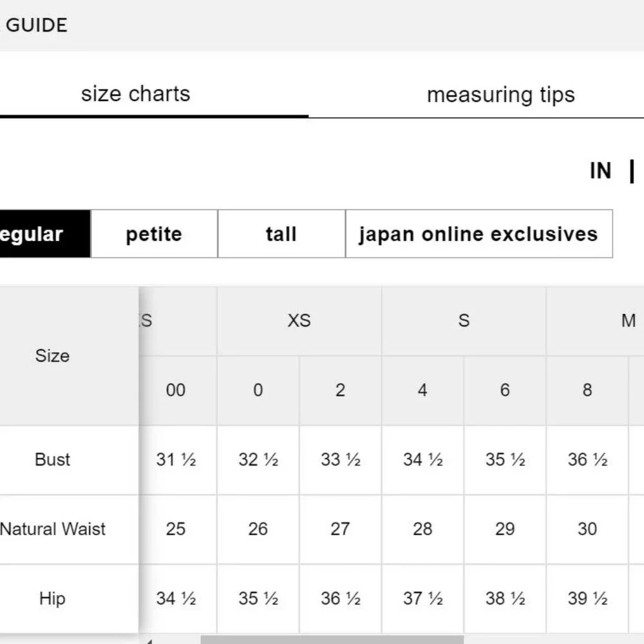Click the horizontal scrollbar left arrow
This screenshot has height=644, width=644.
coord(149,641)
